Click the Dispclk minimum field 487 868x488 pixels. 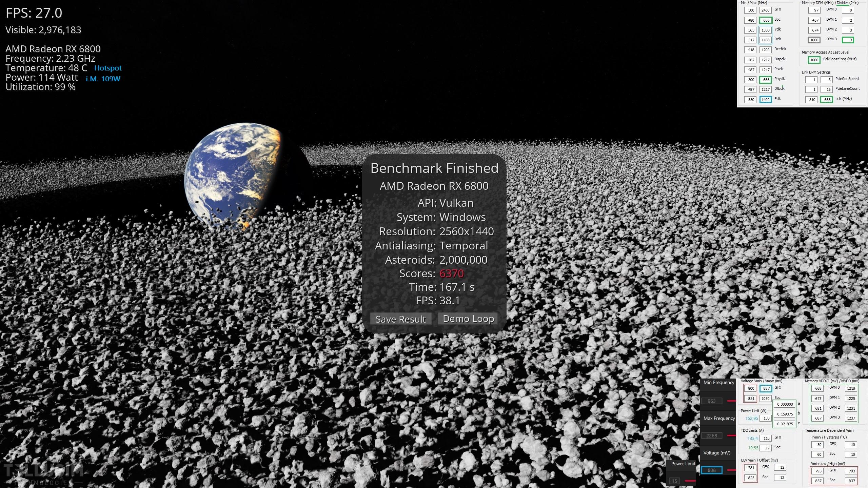(750, 60)
